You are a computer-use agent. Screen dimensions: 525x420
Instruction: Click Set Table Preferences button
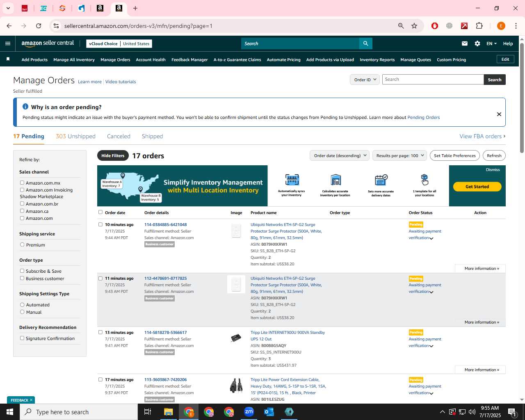coord(455,155)
